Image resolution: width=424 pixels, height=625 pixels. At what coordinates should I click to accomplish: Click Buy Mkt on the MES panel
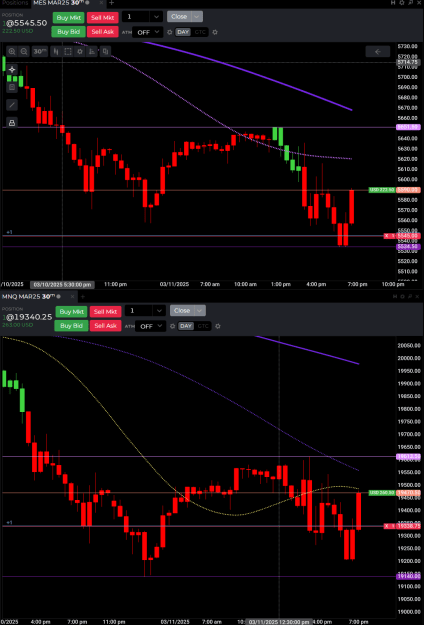[x=69, y=18]
